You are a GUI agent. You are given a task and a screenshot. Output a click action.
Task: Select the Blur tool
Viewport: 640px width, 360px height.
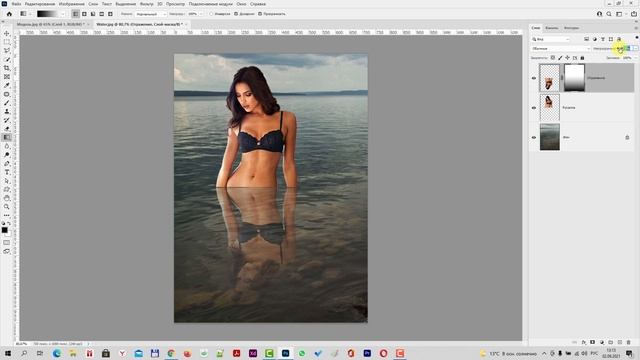point(7,146)
